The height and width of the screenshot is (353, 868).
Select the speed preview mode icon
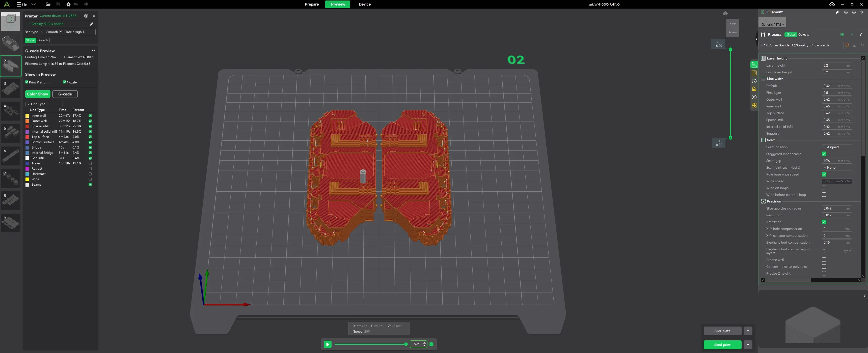tap(754, 81)
